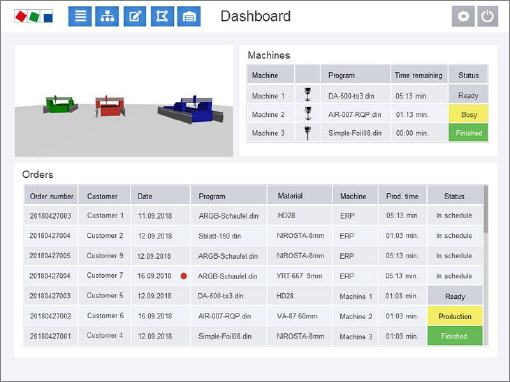Click the Machines table Machine column header
510x382 pixels.
[x=270, y=75]
